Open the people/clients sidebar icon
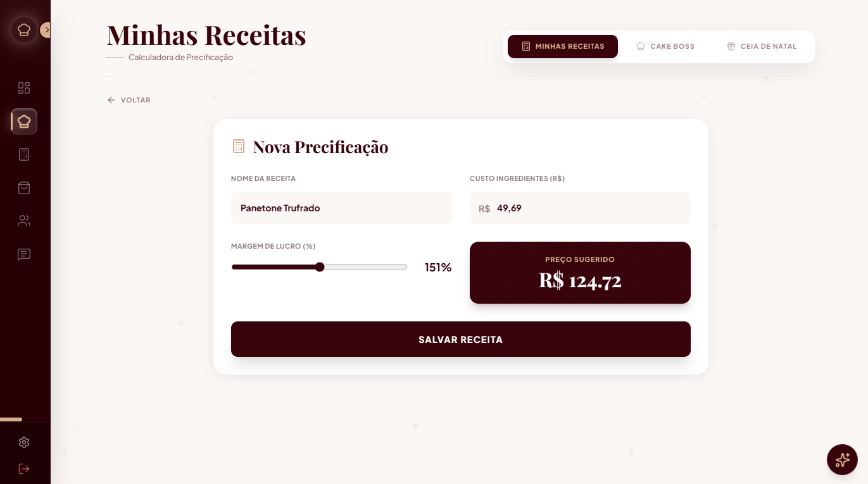Screen dimensions: 868x484 pos(24,221)
